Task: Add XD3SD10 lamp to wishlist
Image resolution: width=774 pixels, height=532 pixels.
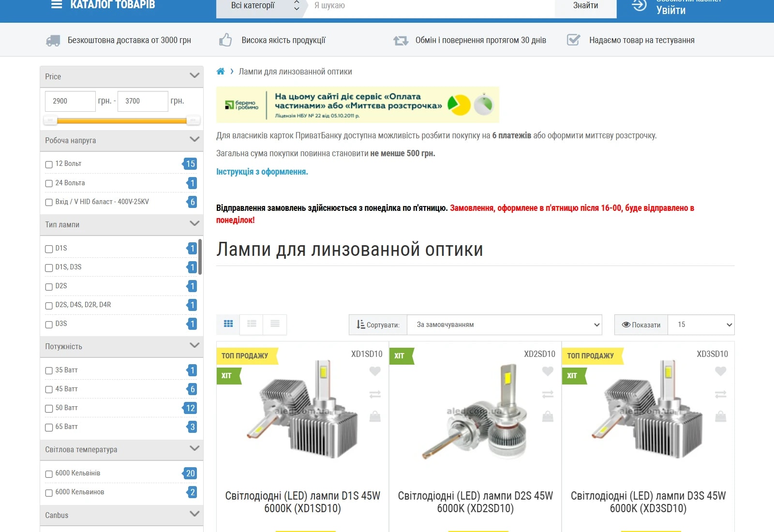Action: tap(721, 371)
